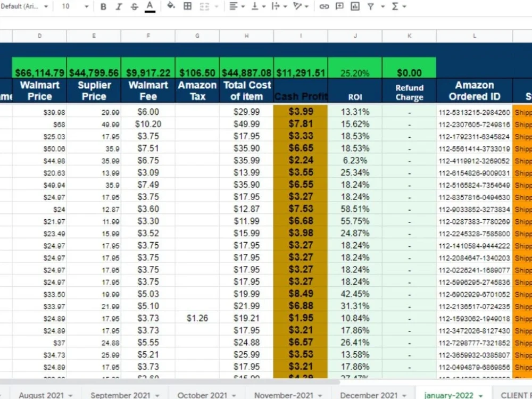Image resolution: width=532 pixels, height=399 pixels.
Task: Open the font size dropdown
Action: pyautogui.click(x=74, y=6)
